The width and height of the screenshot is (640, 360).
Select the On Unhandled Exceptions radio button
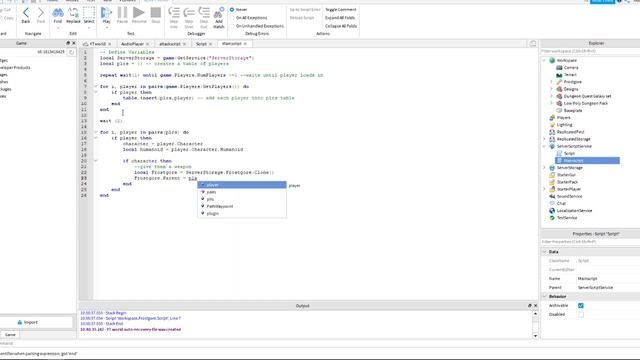(232, 26)
